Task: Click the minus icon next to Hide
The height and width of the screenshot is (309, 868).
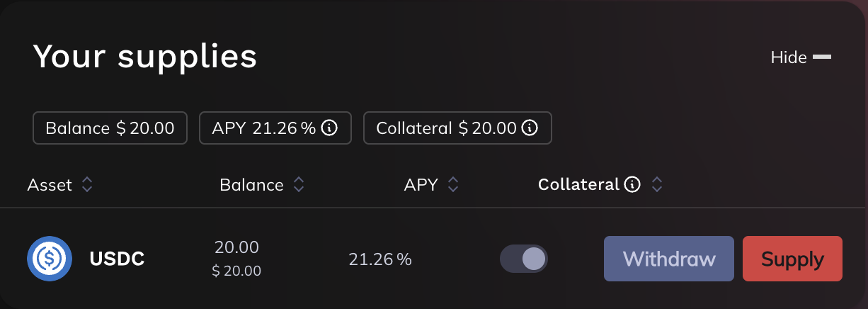Action: (822, 57)
